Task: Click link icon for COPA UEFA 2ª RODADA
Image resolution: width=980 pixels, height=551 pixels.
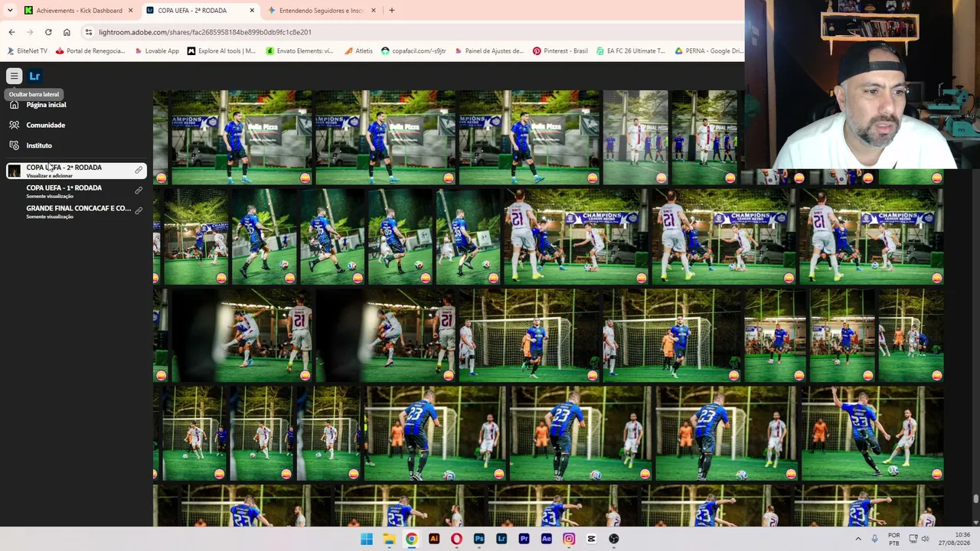Action: click(139, 170)
